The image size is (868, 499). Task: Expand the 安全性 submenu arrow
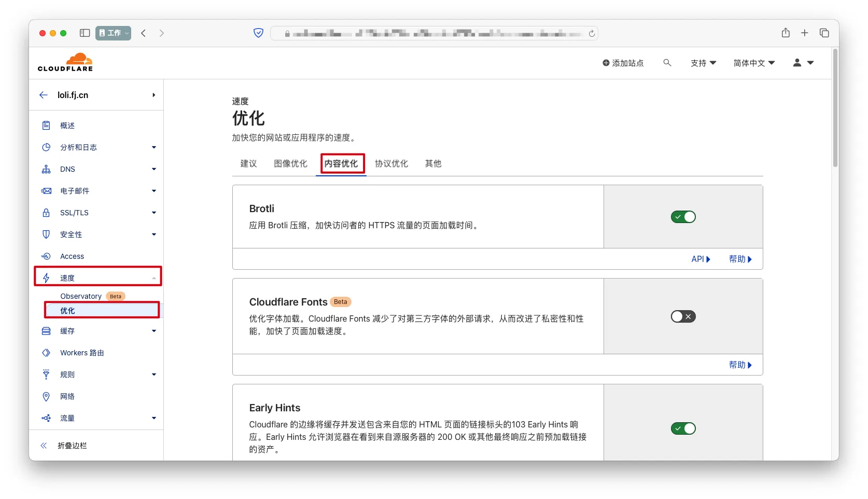coord(154,234)
